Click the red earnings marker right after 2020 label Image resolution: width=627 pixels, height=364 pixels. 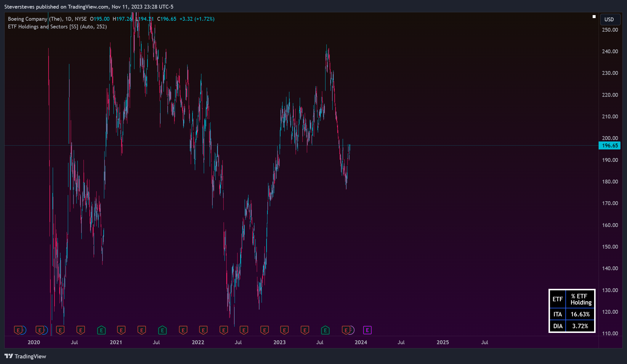coord(40,330)
